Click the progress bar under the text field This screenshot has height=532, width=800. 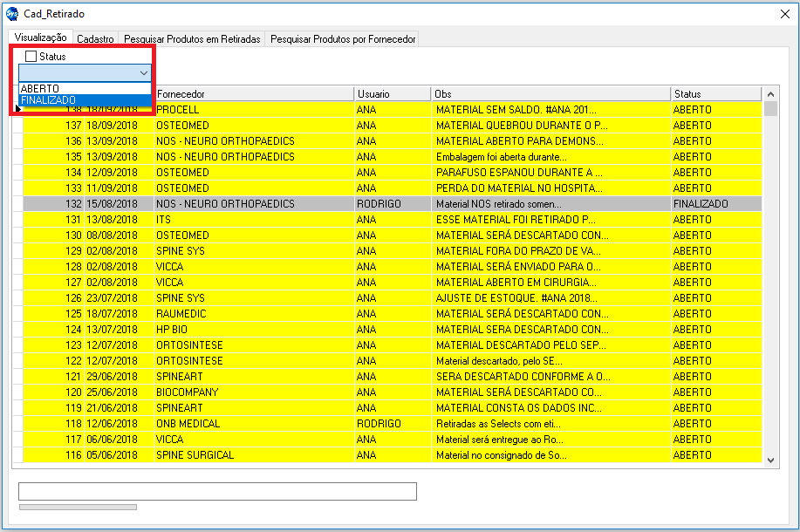coord(78,507)
